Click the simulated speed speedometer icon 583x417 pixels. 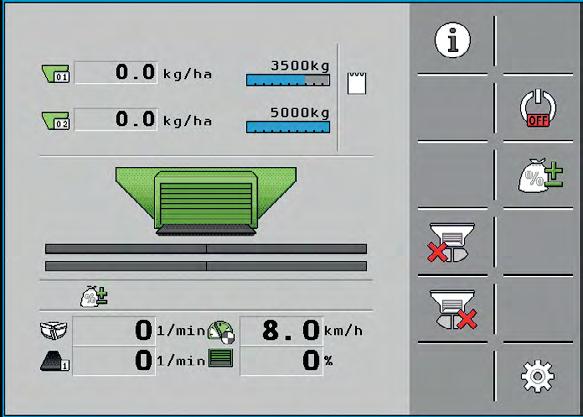(221, 331)
